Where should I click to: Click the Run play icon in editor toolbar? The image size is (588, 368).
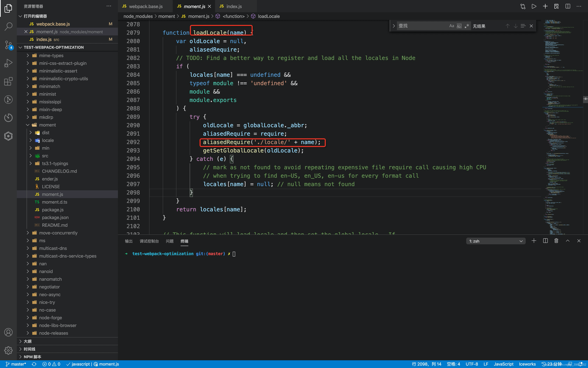click(x=534, y=6)
